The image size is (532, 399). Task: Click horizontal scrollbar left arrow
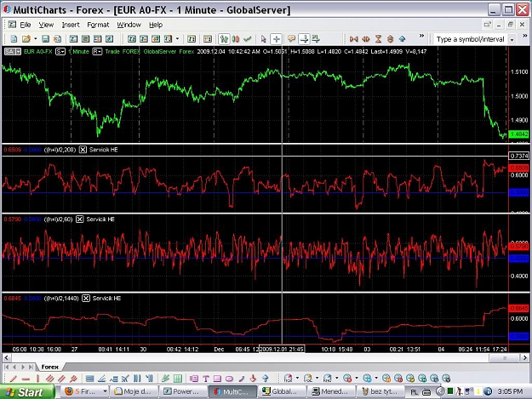[6, 357]
